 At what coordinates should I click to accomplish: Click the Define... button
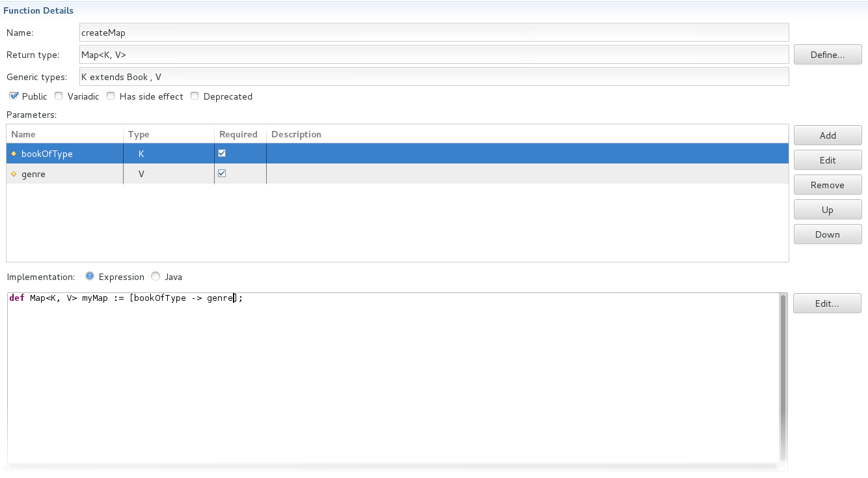(x=828, y=55)
